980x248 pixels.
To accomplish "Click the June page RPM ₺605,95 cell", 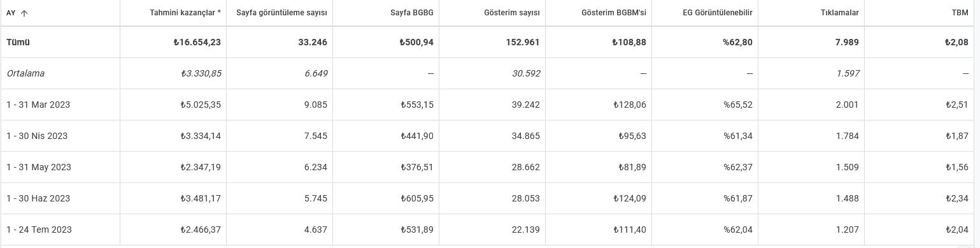I will [417, 198].
